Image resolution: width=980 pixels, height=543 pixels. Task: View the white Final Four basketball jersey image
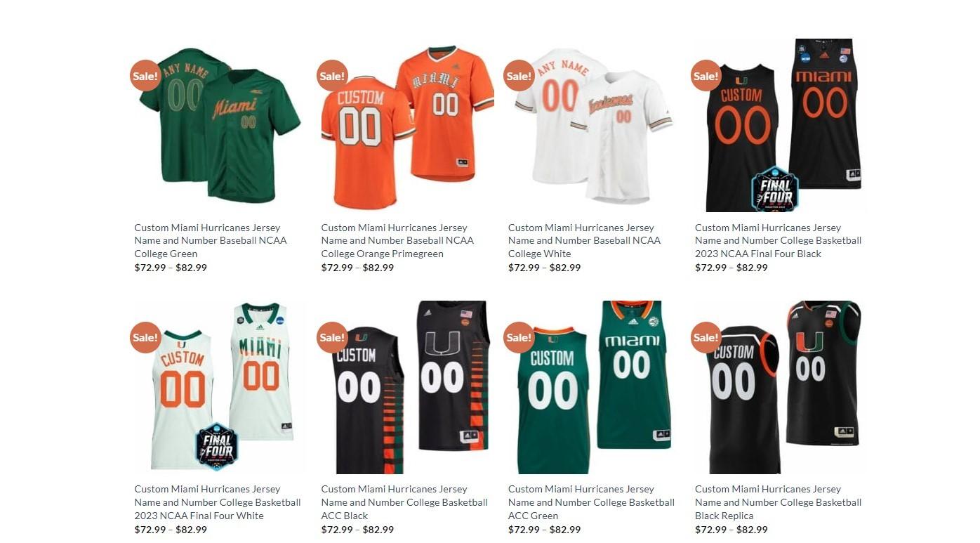coord(220,387)
